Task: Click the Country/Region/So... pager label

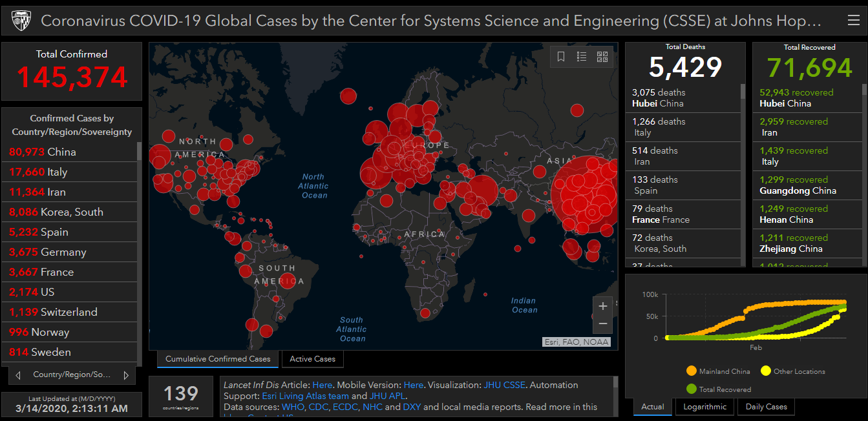Action: click(x=72, y=375)
